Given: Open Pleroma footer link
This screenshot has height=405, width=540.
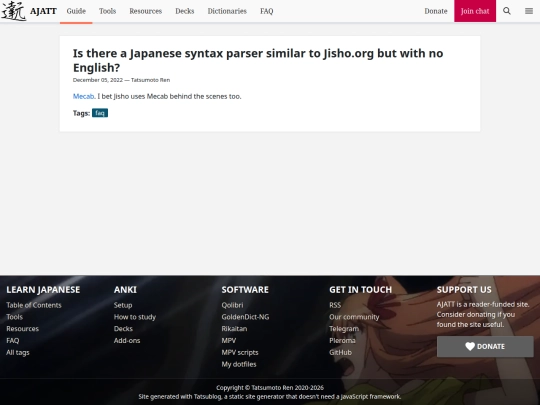Looking at the screenshot, I should (x=342, y=341).
